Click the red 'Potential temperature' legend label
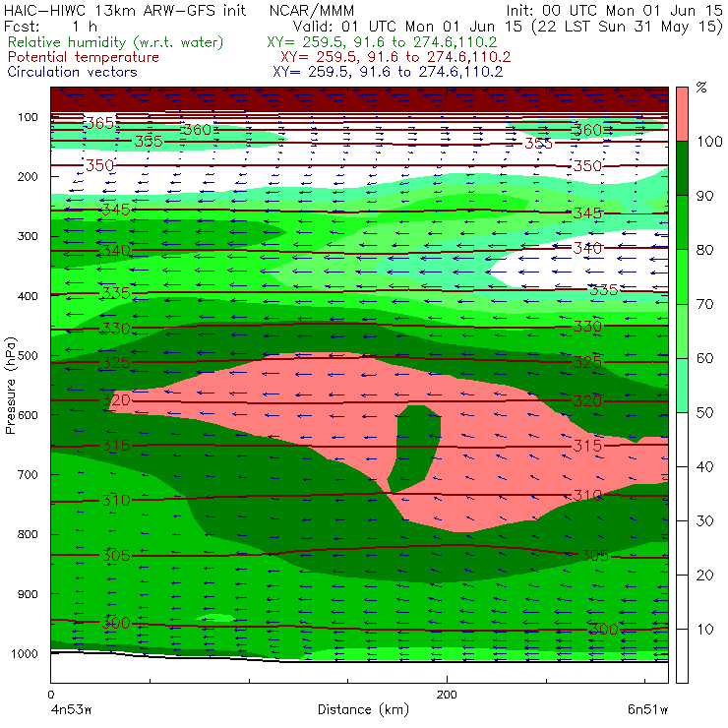This screenshot has height=728, width=728. (x=83, y=57)
